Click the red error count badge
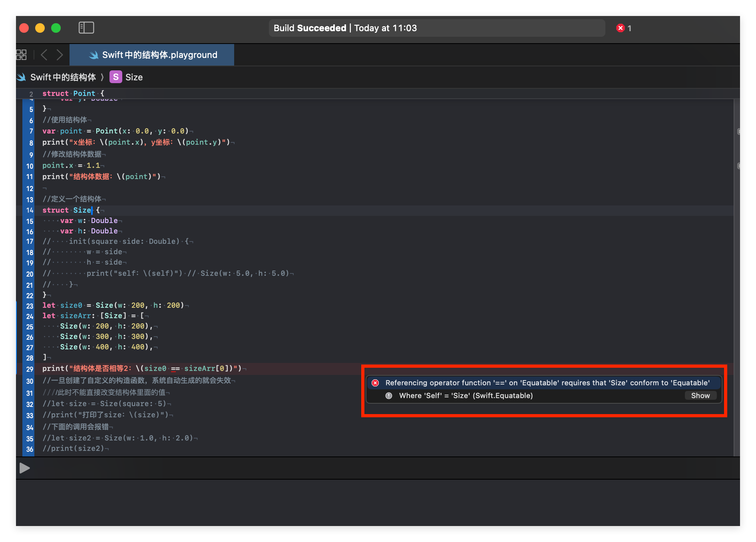 624,28
